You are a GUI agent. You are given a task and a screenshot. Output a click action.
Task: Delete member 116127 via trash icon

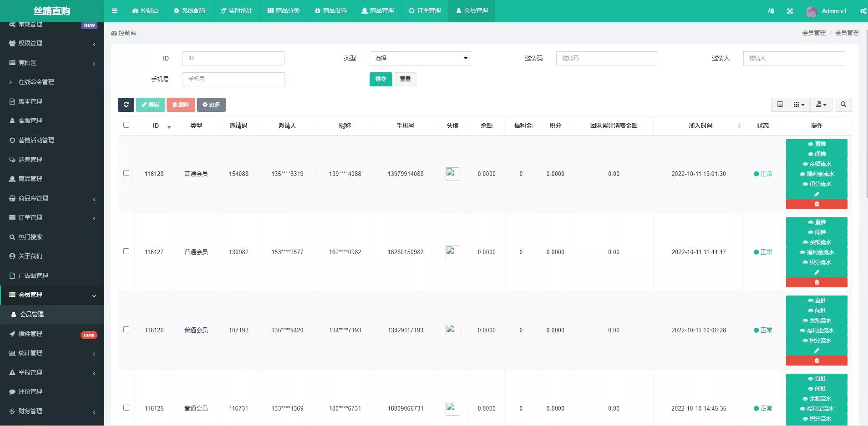[816, 282]
